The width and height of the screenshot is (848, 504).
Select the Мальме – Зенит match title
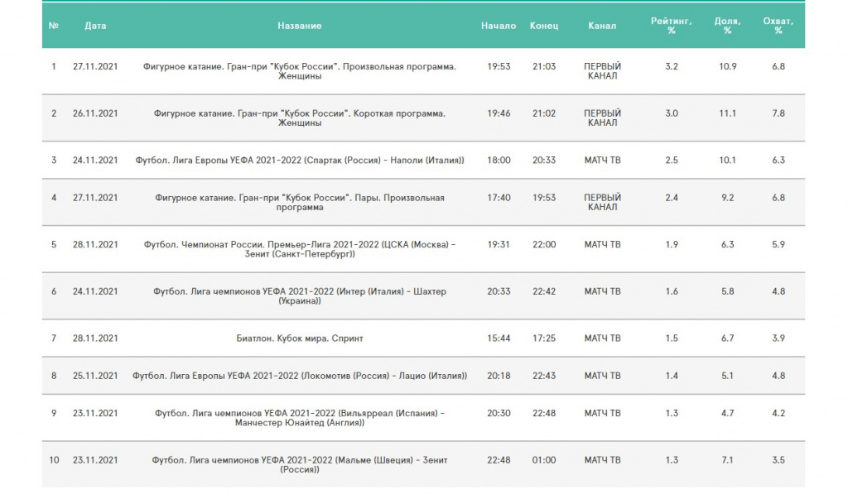300,464
